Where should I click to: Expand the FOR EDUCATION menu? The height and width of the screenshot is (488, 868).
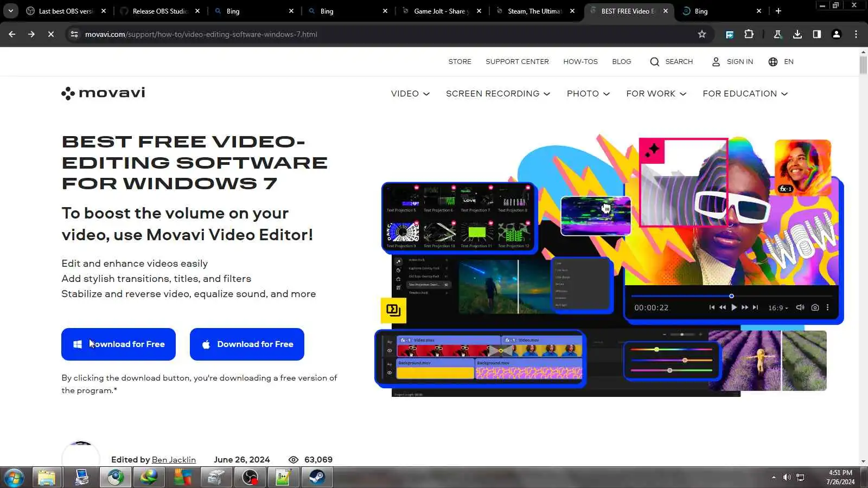(745, 94)
